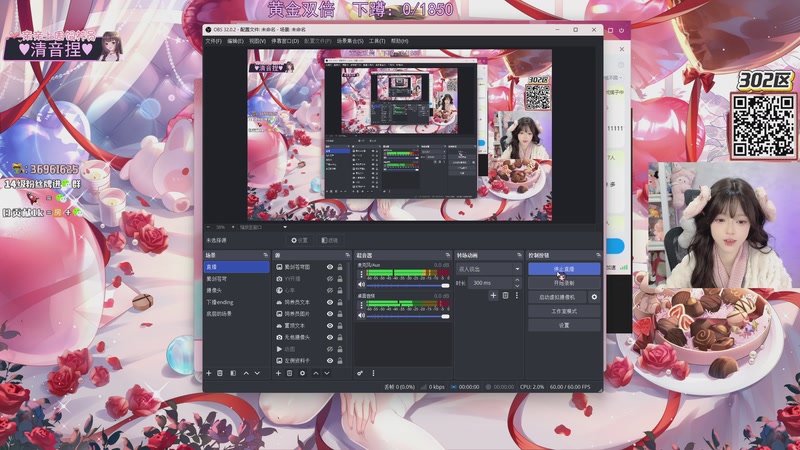
Task: Unlock the 左侧资料卡 source lock
Action: [x=340, y=361]
